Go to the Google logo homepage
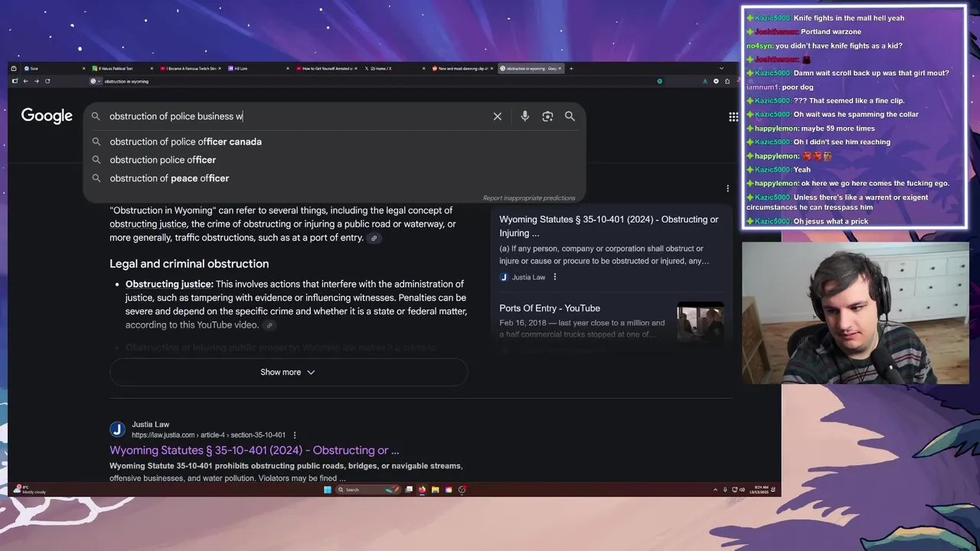Viewport: 980px width, 551px height. 47,116
